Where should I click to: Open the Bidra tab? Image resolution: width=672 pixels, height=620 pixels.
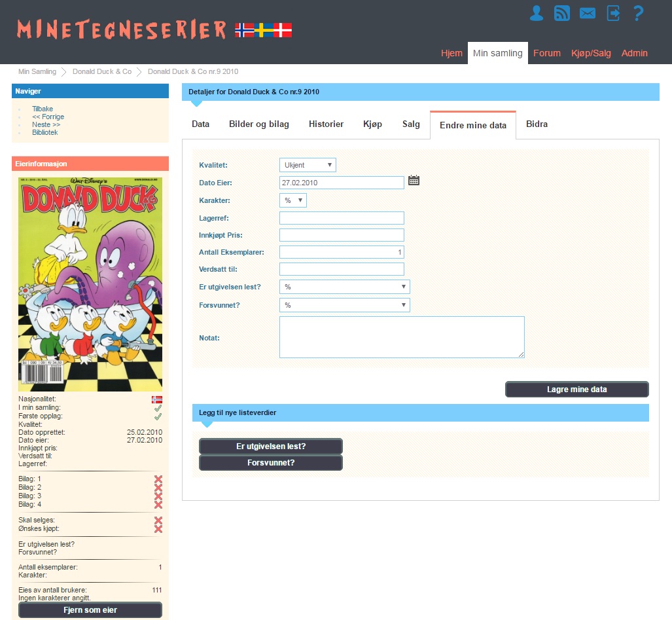[x=537, y=124]
